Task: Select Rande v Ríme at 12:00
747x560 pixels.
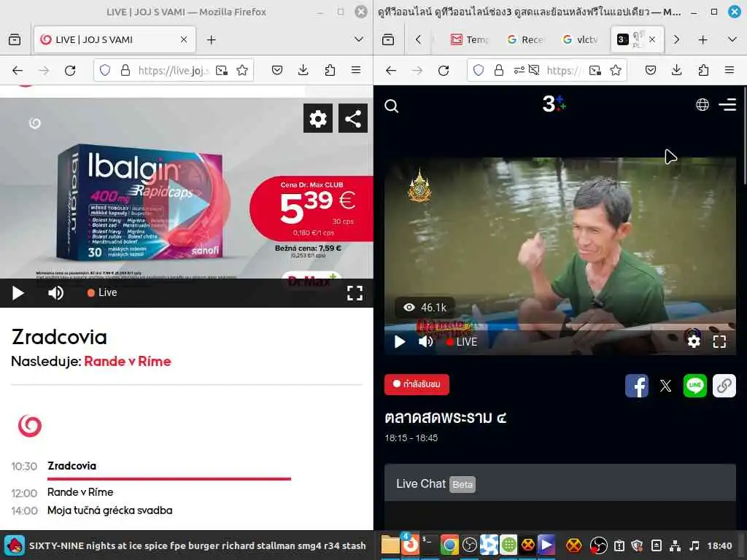Action: pyautogui.click(x=80, y=492)
